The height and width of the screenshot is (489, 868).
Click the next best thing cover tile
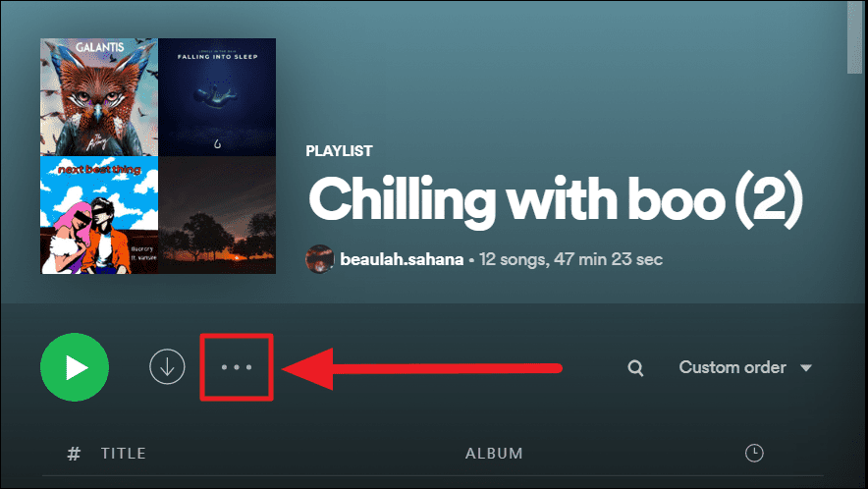(x=99, y=215)
